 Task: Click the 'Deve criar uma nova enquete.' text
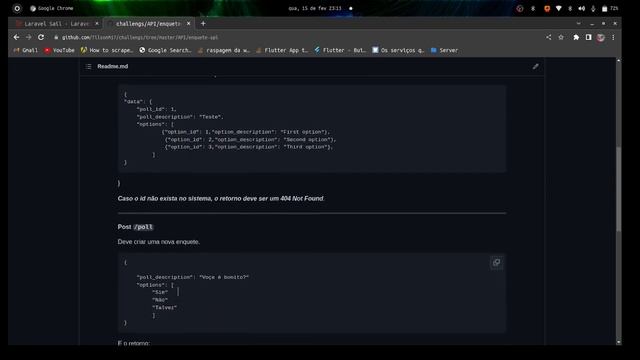[x=159, y=242]
